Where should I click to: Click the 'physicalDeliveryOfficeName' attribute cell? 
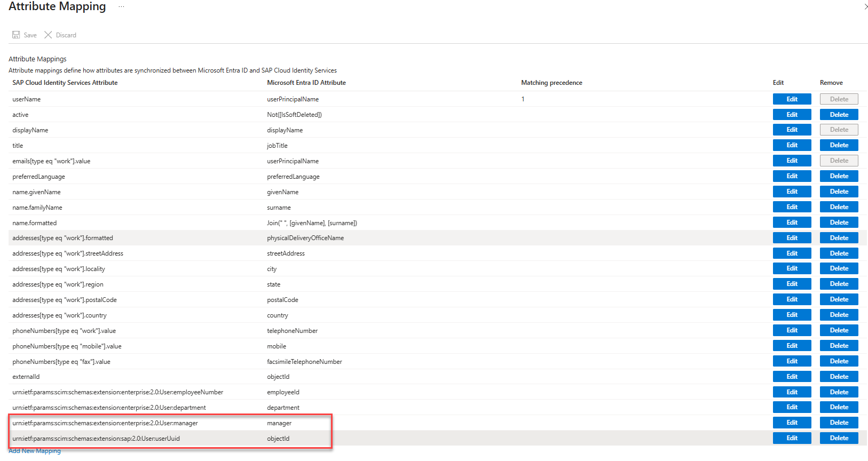(x=305, y=238)
